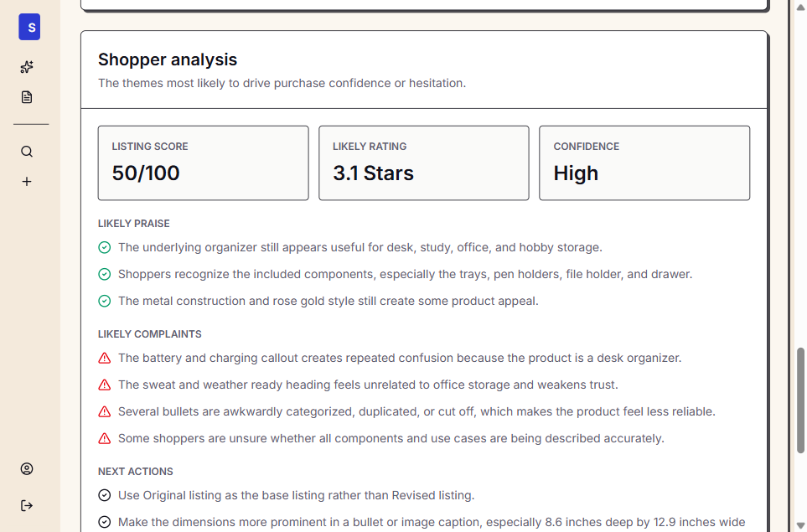807x532 pixels.
Task: Click warning icon beside sweat and weather complaint
Action: click(105, 385)
